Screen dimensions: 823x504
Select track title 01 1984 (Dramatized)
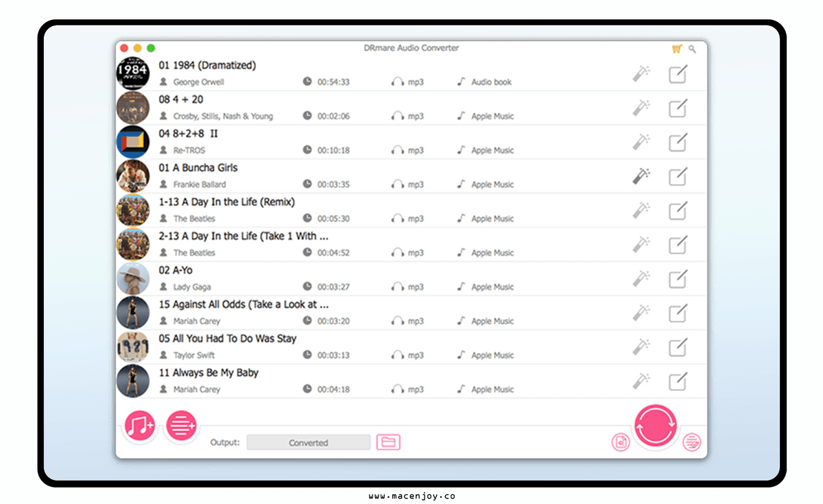tap(207, 65)
